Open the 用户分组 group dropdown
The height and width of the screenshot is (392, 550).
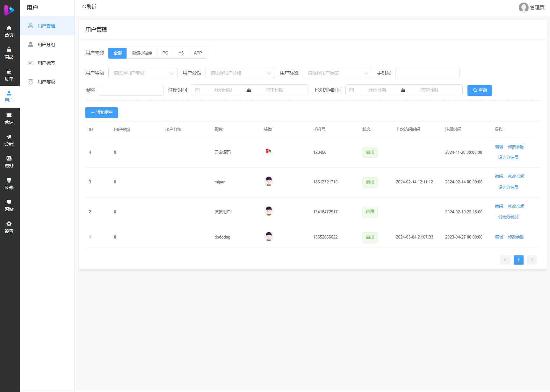tap(240, 73)
